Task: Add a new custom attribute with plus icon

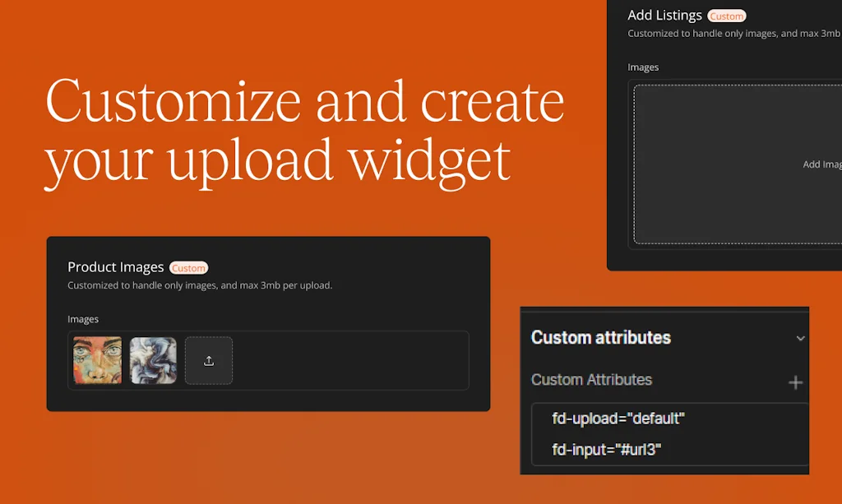Action: coord(795,382)
